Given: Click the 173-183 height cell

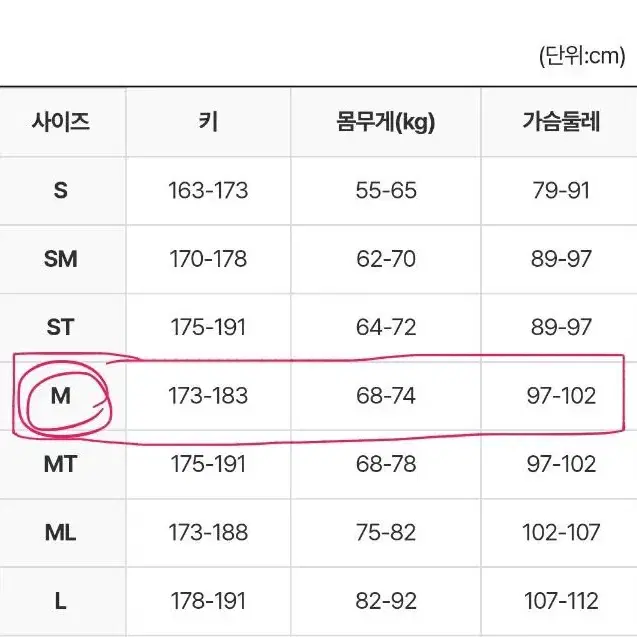Looking at the screenshot, I should 208,396.
